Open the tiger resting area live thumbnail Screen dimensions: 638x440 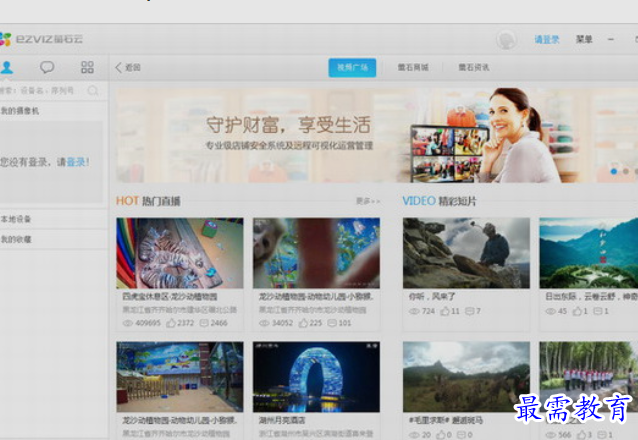(x=180, y=253)
